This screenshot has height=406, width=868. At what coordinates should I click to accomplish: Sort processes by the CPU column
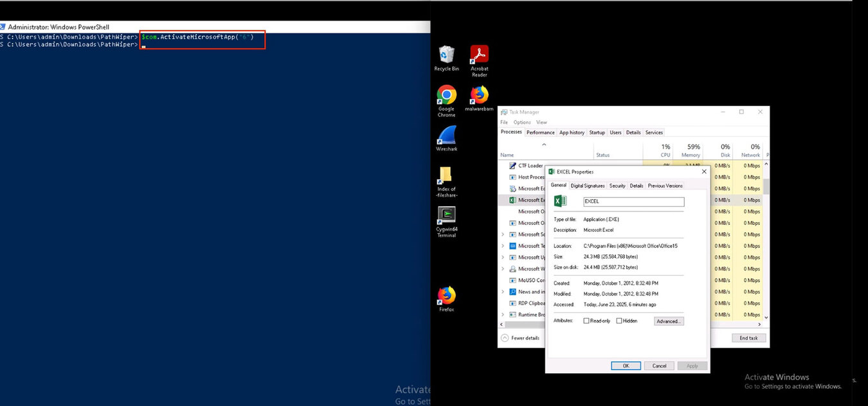[x=658, y=150]
